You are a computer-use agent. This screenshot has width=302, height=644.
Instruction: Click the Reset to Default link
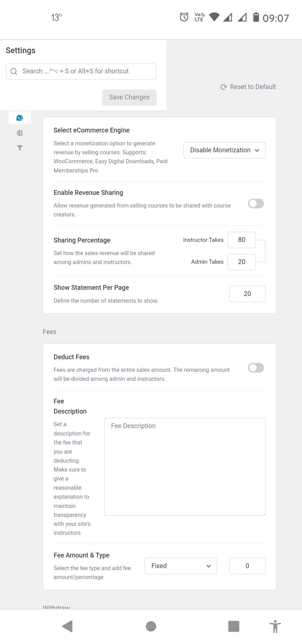coord(253,87)
